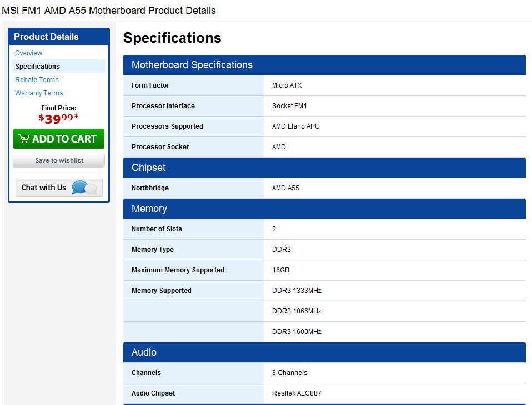
Task: Click the DDR3 1333MHz value
Action: pyautogui.click(x=297, y=291)
